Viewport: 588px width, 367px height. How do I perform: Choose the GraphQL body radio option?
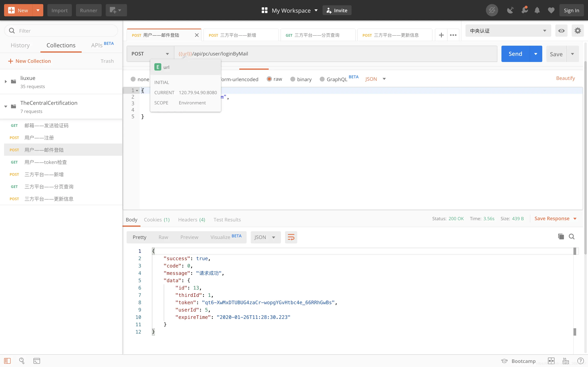click(x=322, y=79)
